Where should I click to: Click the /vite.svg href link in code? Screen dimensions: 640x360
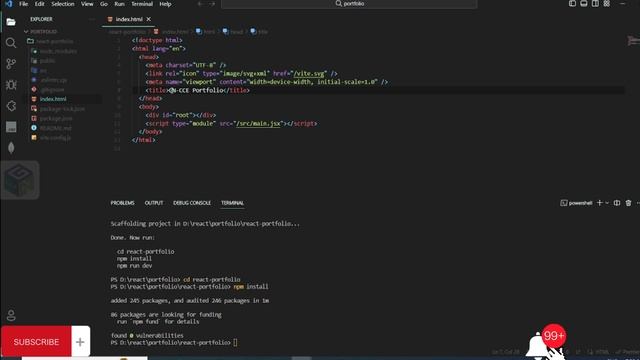[309, 73]
